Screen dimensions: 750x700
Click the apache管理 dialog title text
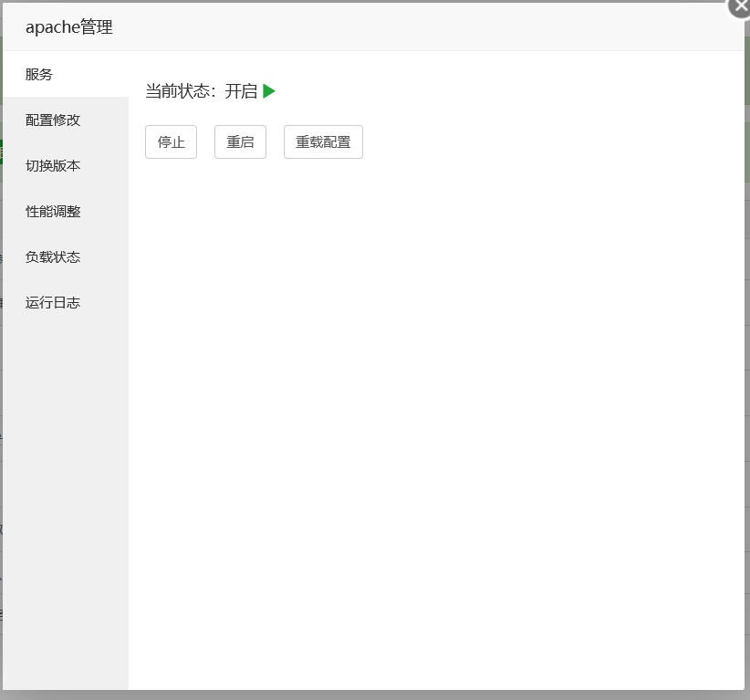[69, 27]
